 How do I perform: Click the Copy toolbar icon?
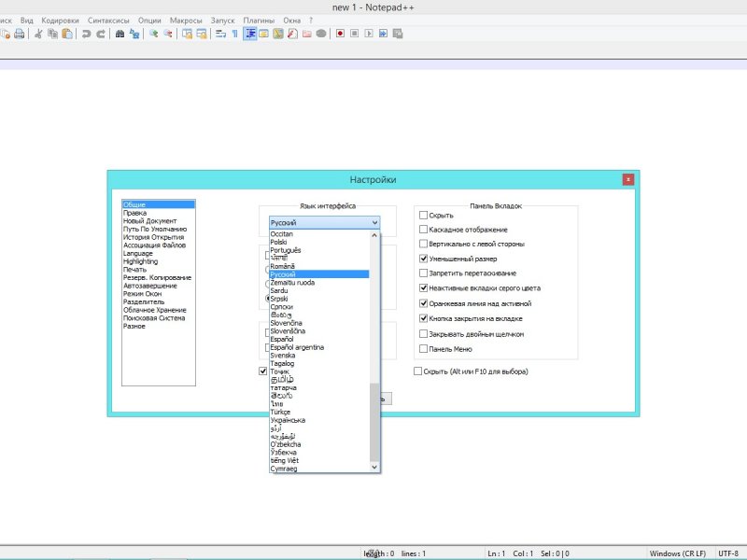pyautogui.click(x=53, y=34)
